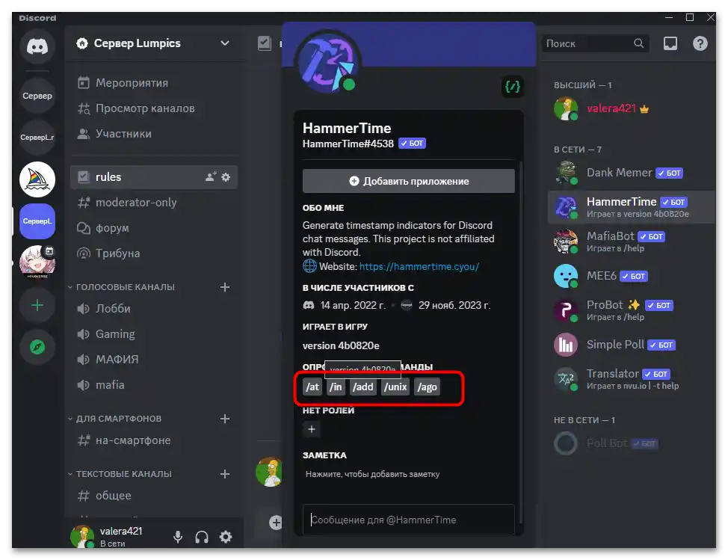
Task: Open на-смартфоне channel
Action: [154, 440]
